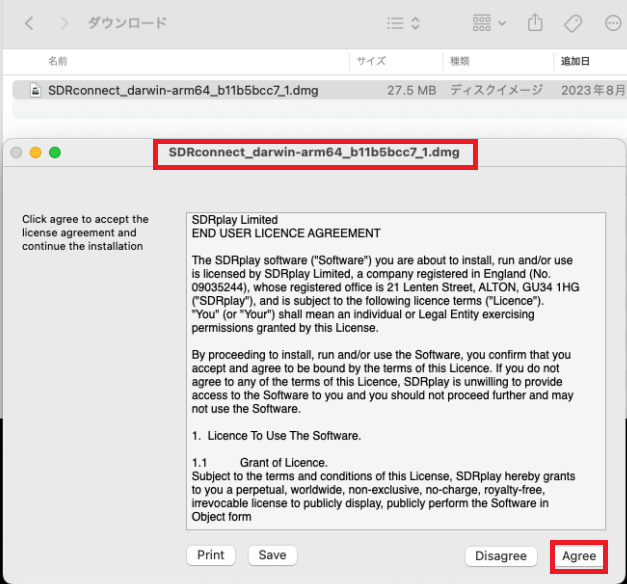Click the '1.1 Grant of Licence.' line
This screenshot has width=627, height=584.
tap(260, 463)
